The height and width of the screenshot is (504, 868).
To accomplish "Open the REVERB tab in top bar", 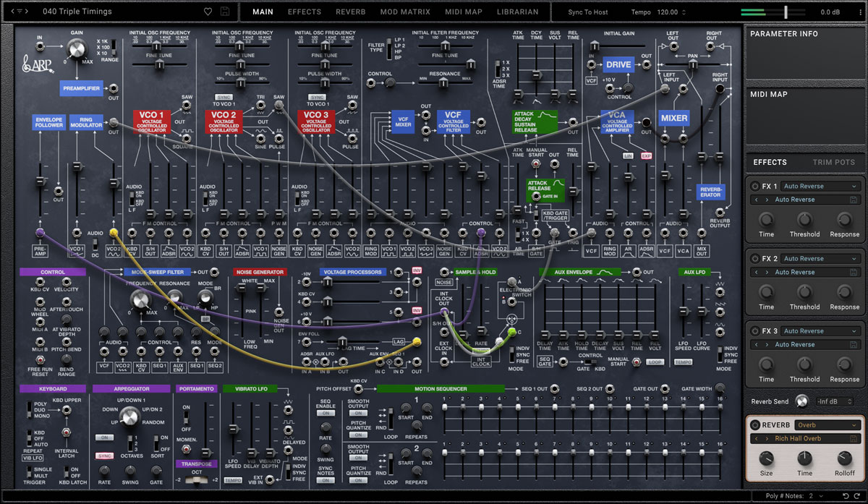I will (x=351, y=12).
